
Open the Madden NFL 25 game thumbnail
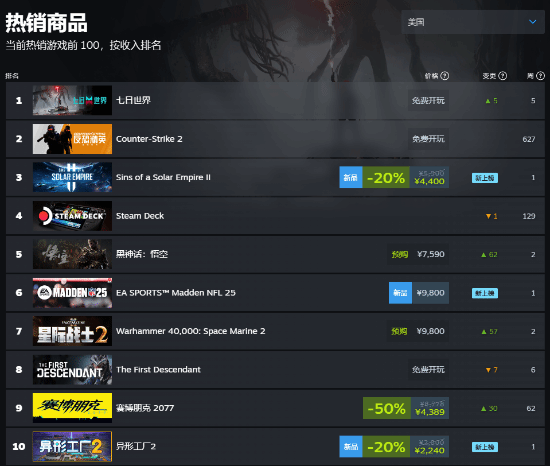[x=72, y=293]
